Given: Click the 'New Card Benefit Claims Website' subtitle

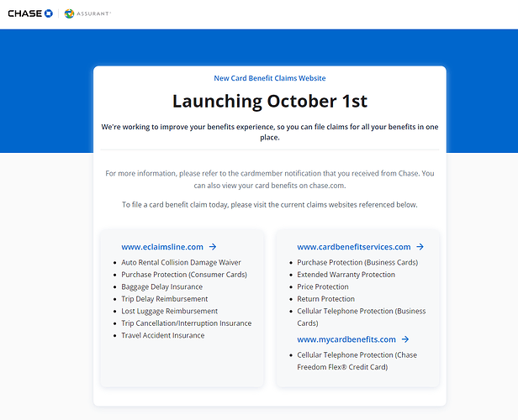Looking at the screenshot, I should [x=269, y=78].
